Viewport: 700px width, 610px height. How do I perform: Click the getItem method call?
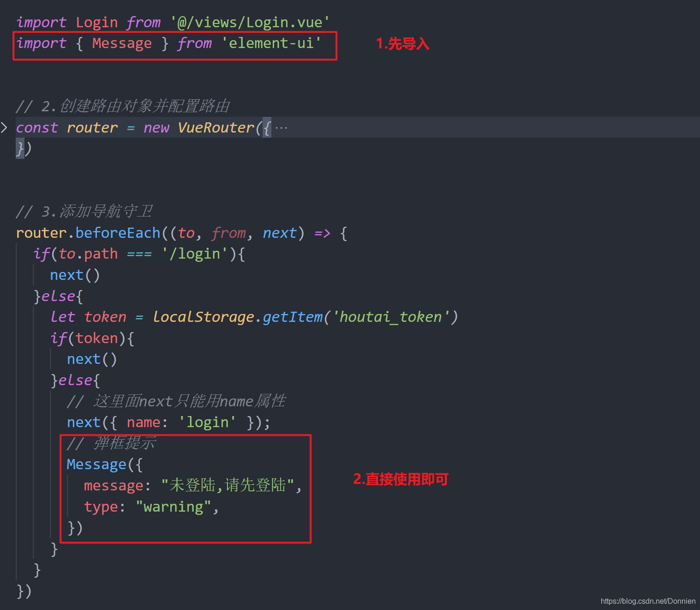point(293,317)
